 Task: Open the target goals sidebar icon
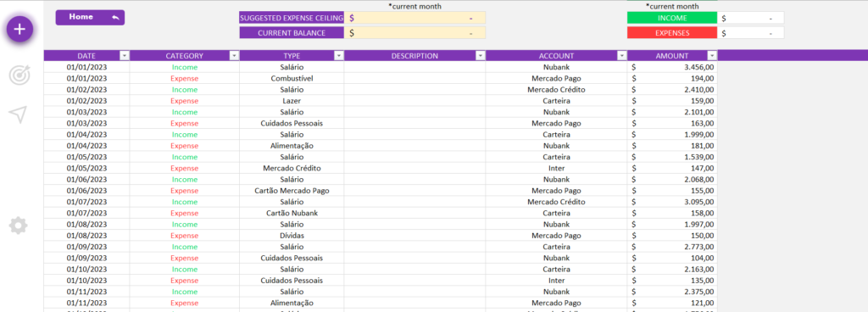(19, 75)
